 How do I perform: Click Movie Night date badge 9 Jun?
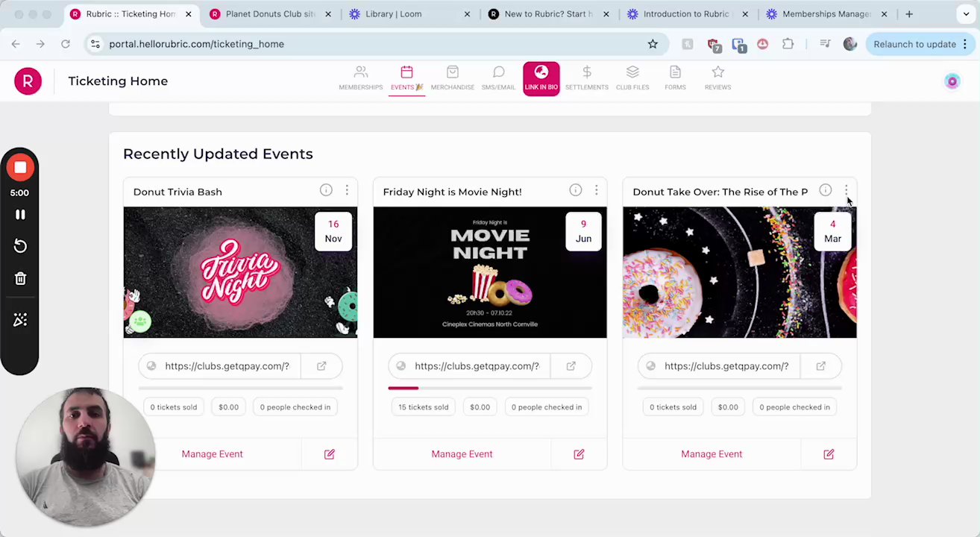(583, 231)
